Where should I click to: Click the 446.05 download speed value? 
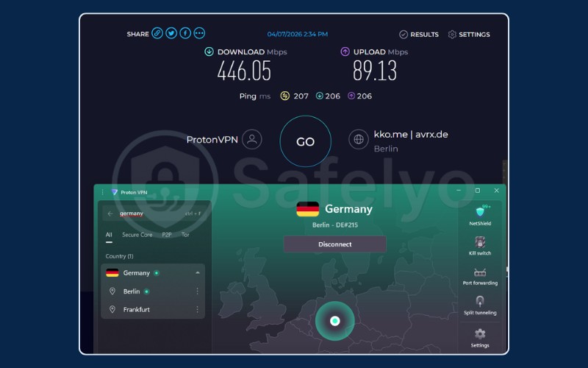pos(244,71)
